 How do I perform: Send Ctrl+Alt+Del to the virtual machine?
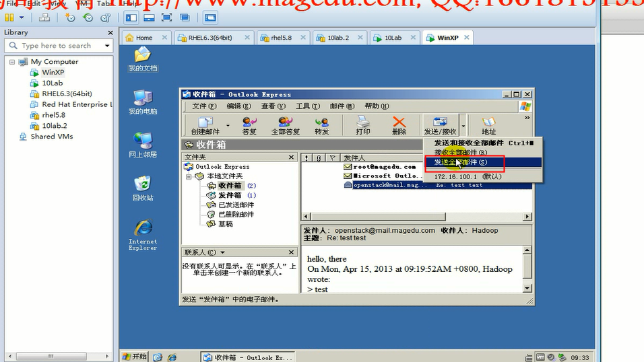tap(44, 17)
